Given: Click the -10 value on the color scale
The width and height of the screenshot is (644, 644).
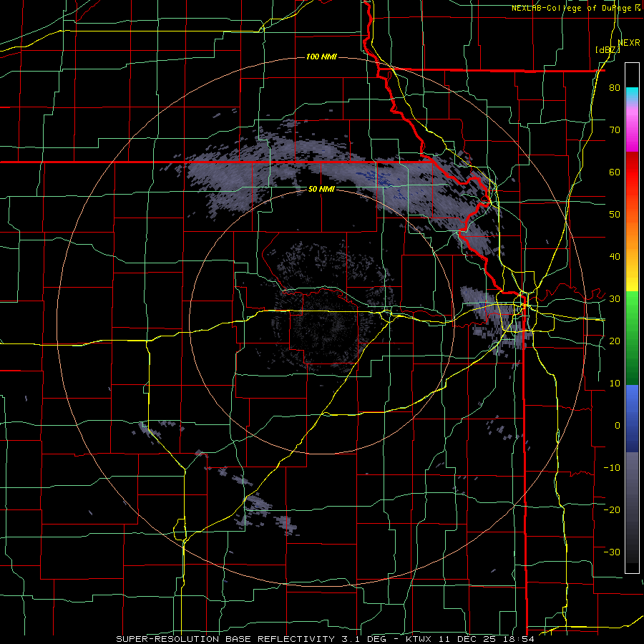Looking at the screenshot, I should click(612, 467).
